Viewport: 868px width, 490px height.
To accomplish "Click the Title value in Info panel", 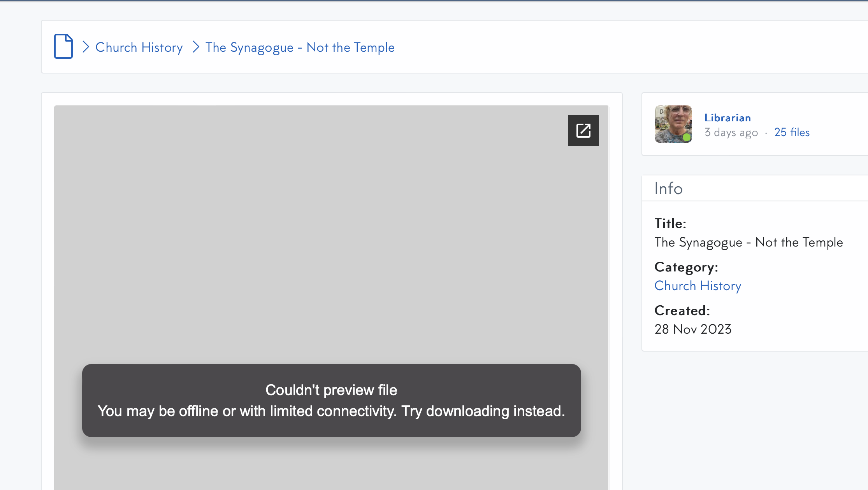I will (x=748, y=242).
